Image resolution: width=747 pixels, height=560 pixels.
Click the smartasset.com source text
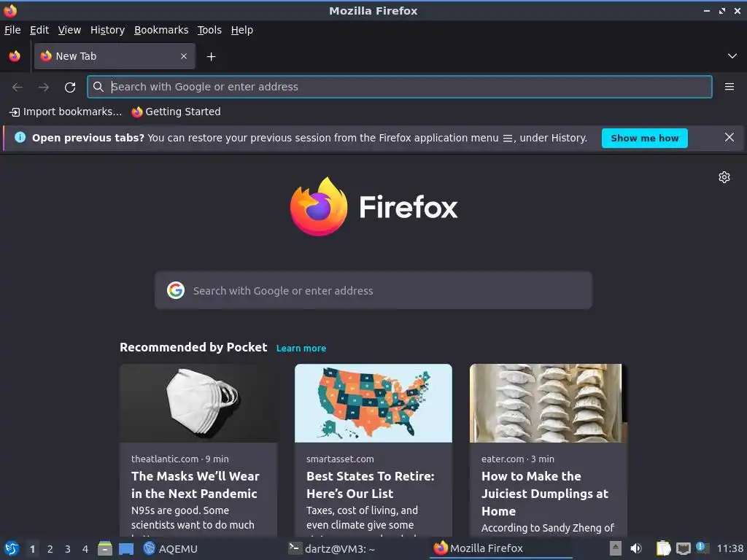pyautogui.click(x=340, y=459)
